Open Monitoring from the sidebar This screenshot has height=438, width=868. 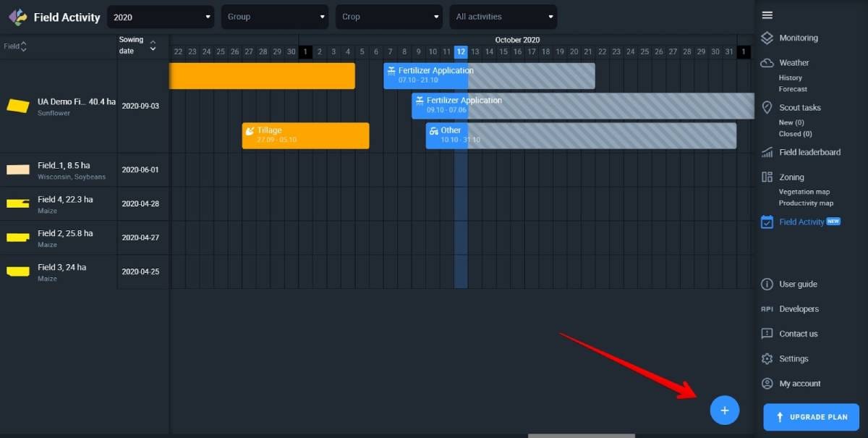pyautogui.click(x=798, y=38)
